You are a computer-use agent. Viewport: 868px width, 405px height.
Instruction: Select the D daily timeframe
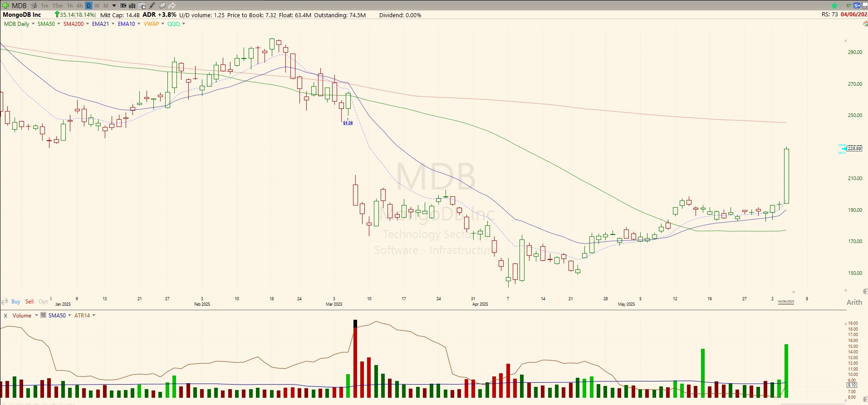coord(88,5)
